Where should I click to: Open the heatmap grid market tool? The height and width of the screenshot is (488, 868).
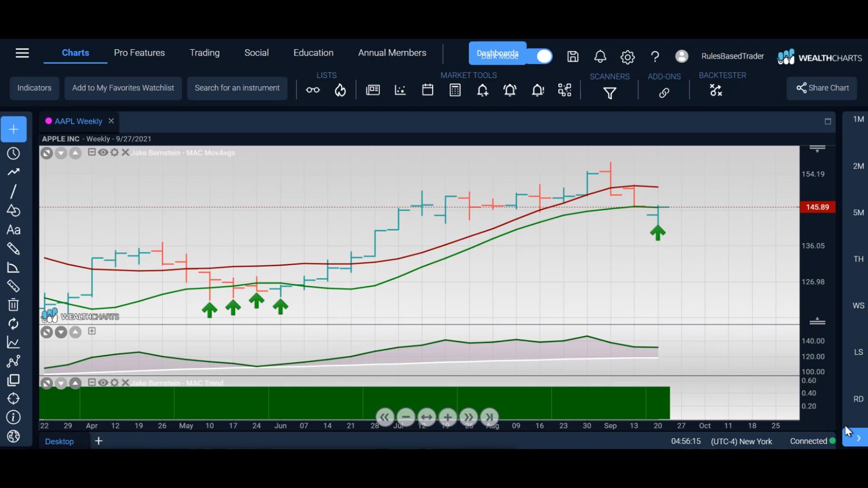point(565,90)
